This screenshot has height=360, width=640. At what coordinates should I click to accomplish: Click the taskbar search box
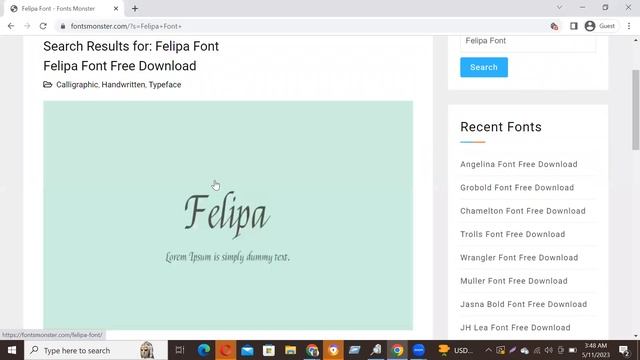[x=96, y=350]
